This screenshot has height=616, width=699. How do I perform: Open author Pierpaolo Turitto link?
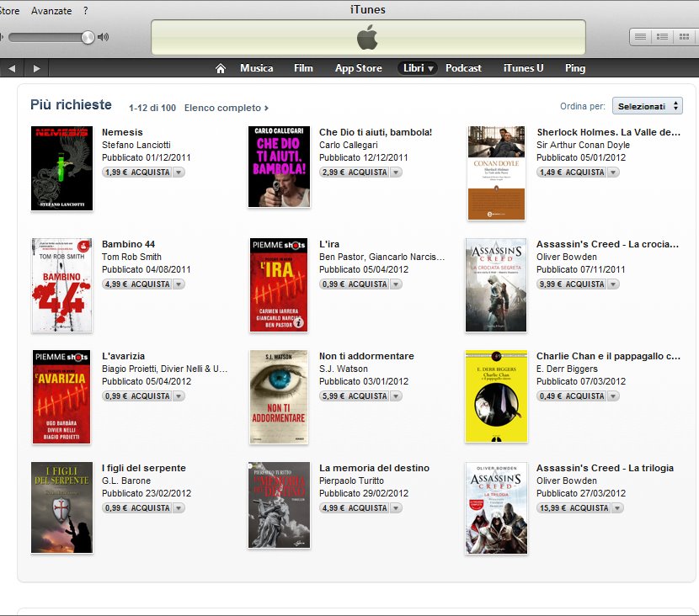click(351, 481)
